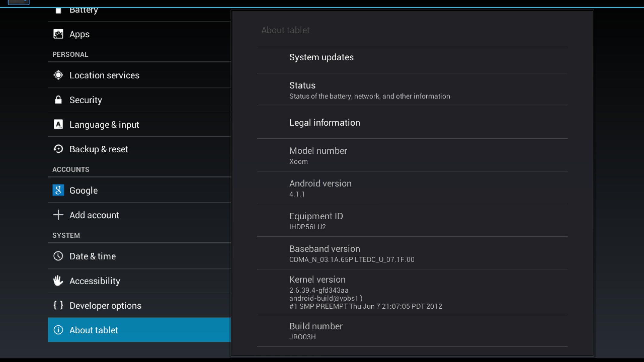This screenshot has height=362, width=644.
Task: Click the Google account icon
Action: tap(58, 190)
